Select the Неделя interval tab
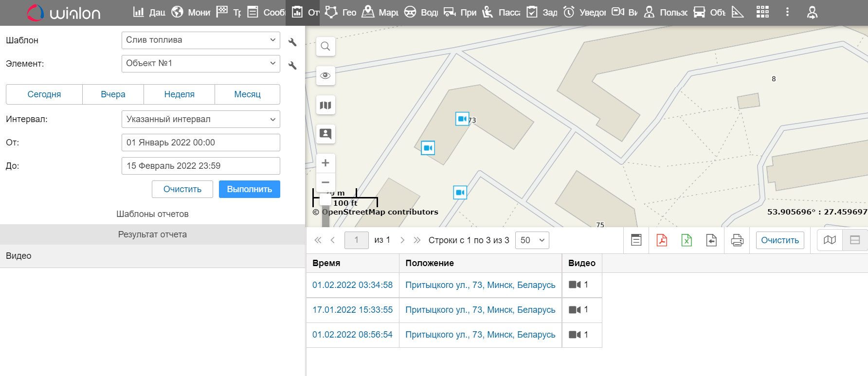868x376 pixels. point(179,94)
